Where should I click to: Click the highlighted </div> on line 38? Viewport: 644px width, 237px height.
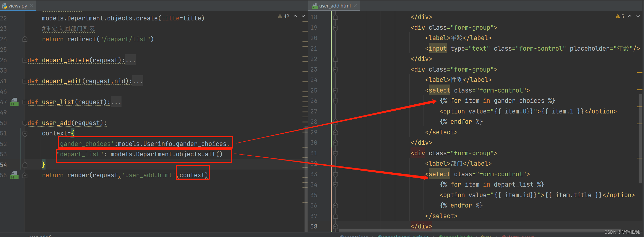pyautogui.click(x=421, y=226)
